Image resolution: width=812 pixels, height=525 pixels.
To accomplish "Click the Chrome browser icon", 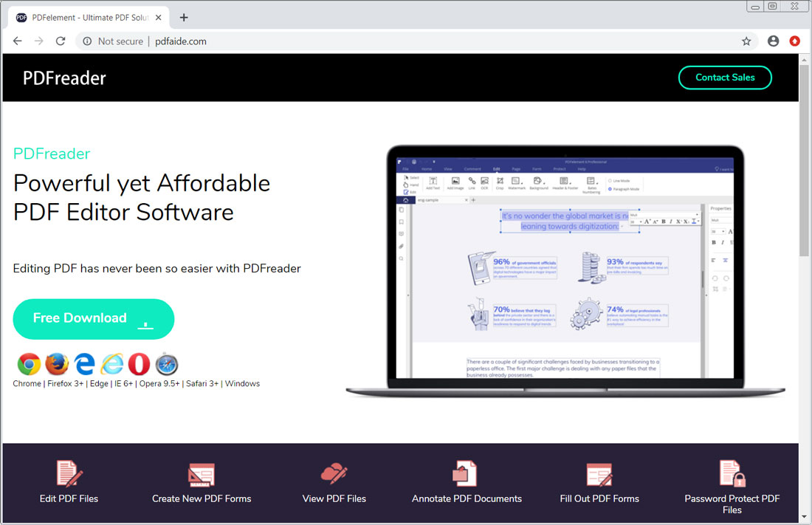I will [29, 364].
